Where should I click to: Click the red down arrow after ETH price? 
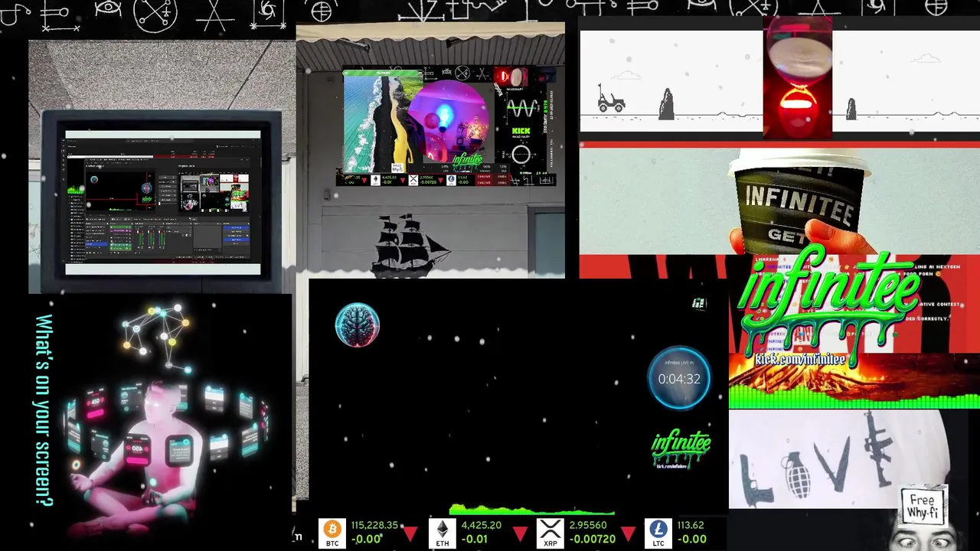(x=520, y=533)
